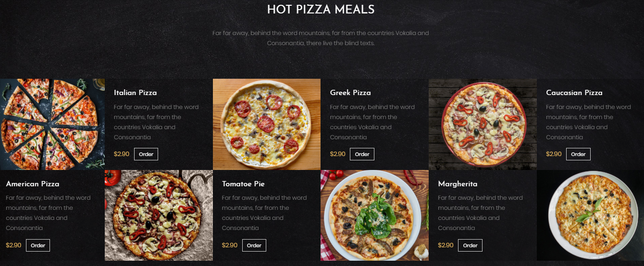Open the American Pizza photo on flour
This screenshot has width=644, height=266.
(159, 215)
